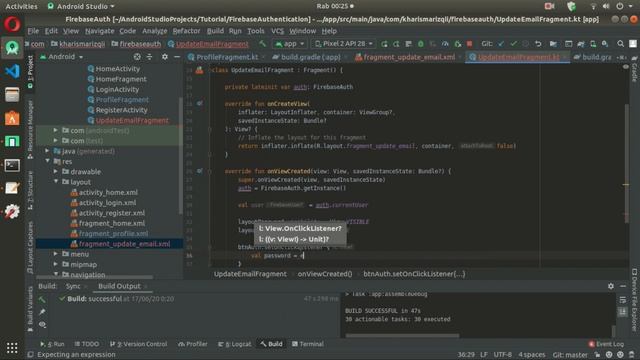Open Show Applications grid in the dock
The image size is (640, 360).
point(12,348)
